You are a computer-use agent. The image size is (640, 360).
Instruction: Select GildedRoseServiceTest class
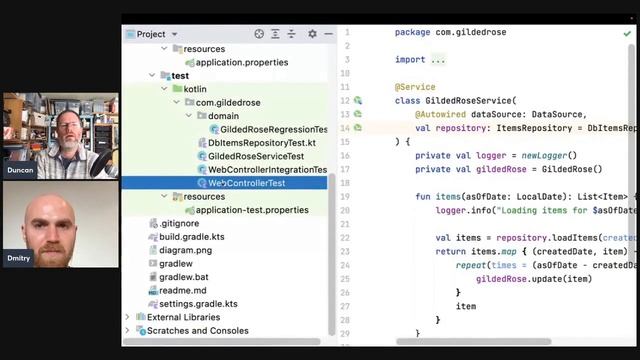256,156
